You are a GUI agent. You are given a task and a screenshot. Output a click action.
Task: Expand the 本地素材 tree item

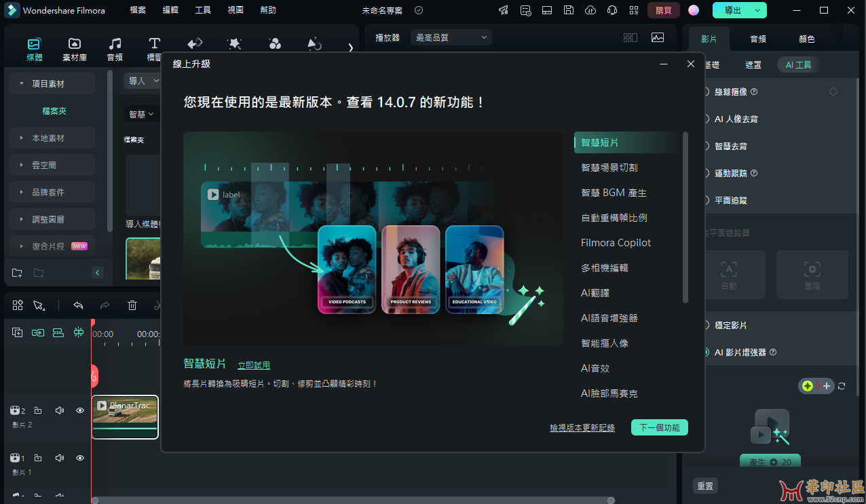tap(22, 138)
